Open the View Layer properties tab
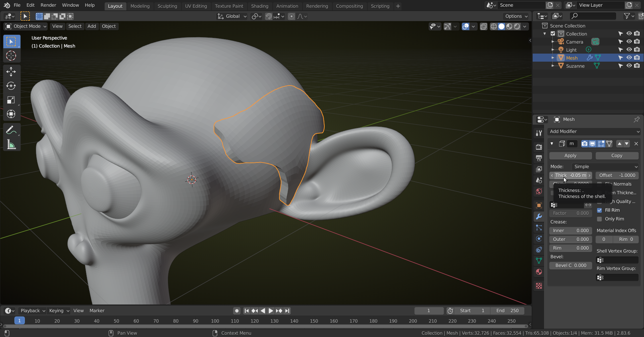644x337 pixels. 539,169
